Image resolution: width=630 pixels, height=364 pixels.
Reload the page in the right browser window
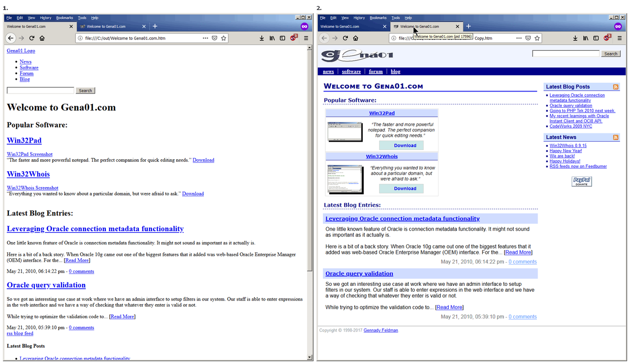tap(346, 38)
